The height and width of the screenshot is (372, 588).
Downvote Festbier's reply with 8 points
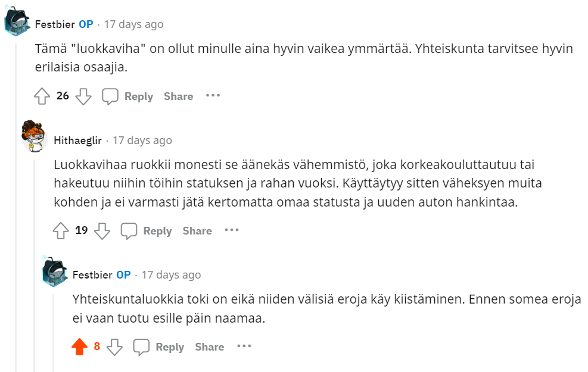pos(114,347)
